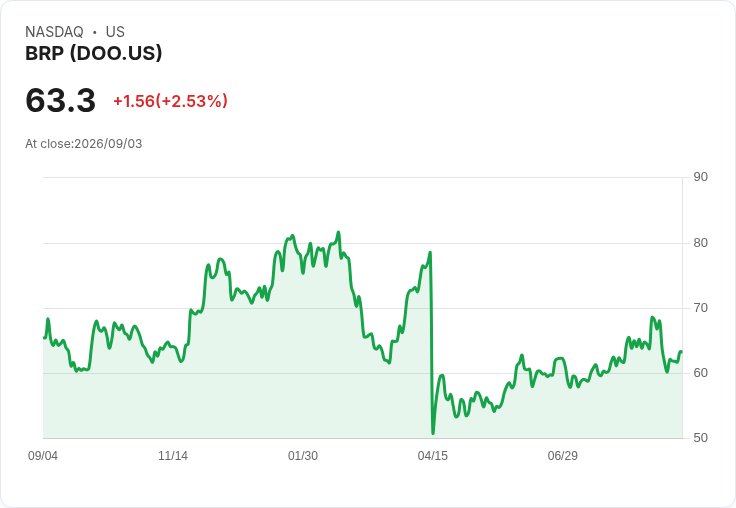The width and height of the screenshot is (736, 508).
Task: Select the 06/29 date on x-axis
Action: (562, 455)
